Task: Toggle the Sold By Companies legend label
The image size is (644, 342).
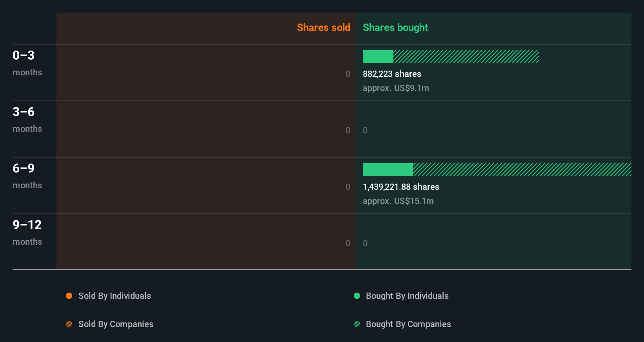Action: point(116,324)
